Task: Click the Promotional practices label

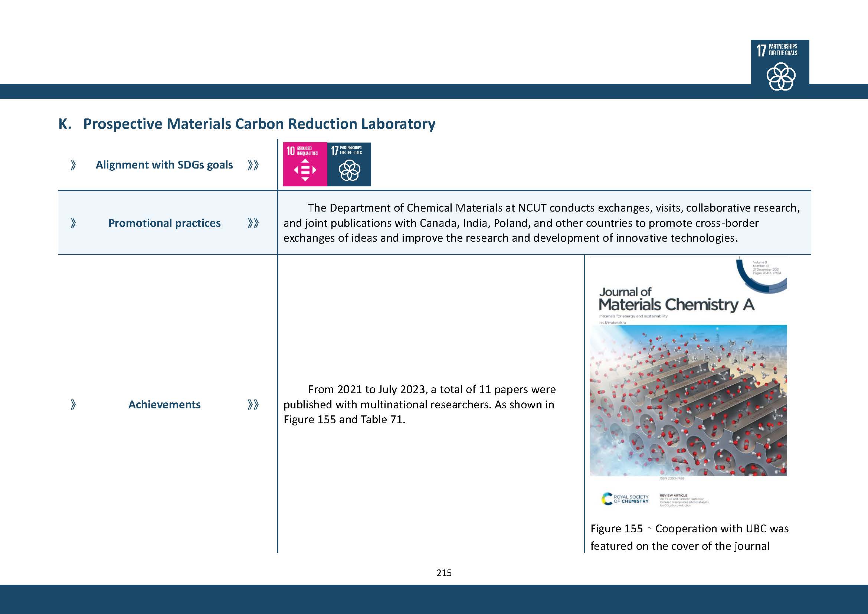Action: coord(164,223)
